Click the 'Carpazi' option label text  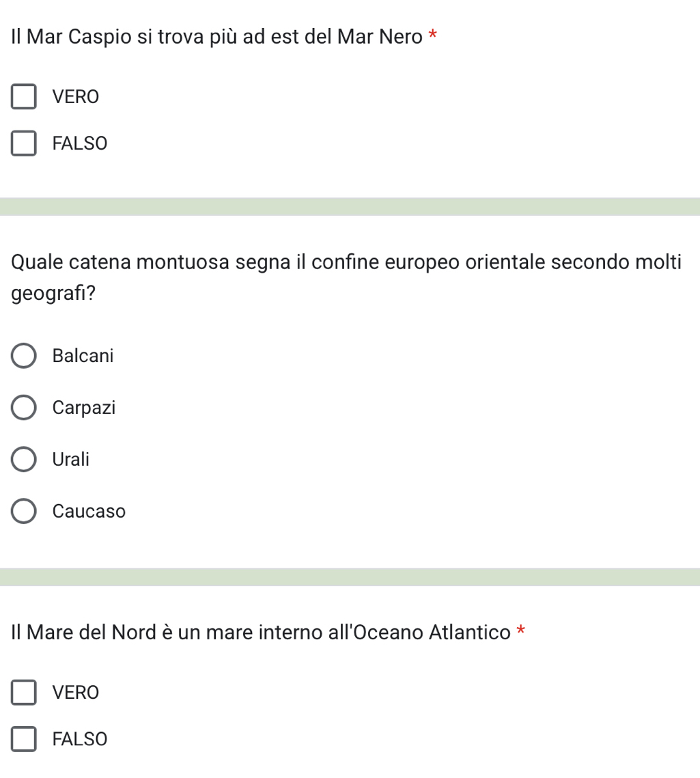[84, 408]
